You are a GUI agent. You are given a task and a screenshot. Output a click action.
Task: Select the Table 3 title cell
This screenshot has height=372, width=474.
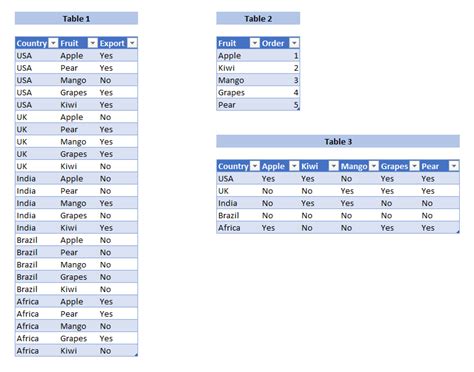click(x=338, y=142)
